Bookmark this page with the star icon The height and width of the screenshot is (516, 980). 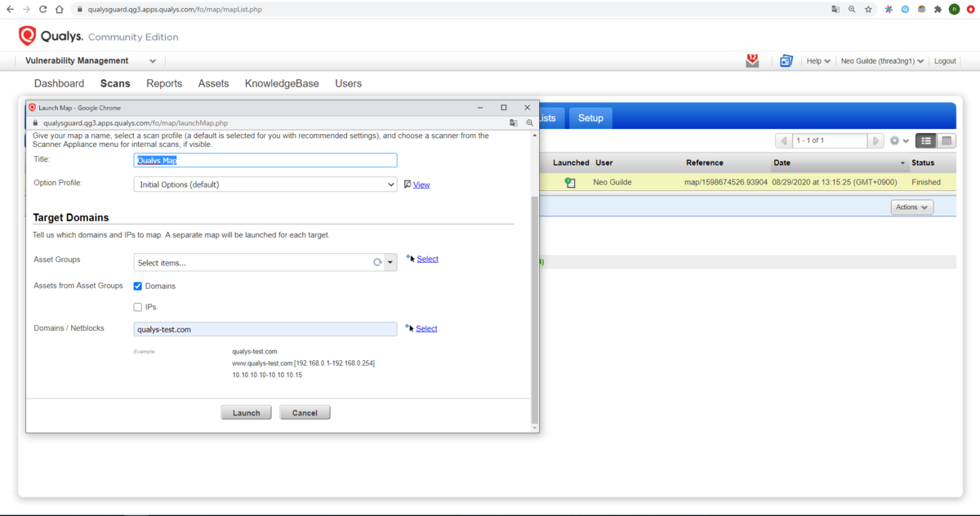coord(868,10)
